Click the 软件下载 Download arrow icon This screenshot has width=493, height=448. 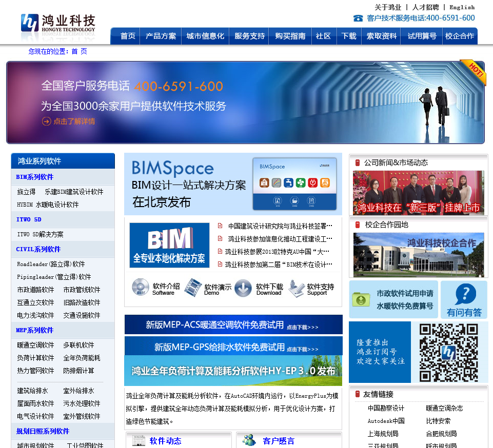(x=243, y=288)
